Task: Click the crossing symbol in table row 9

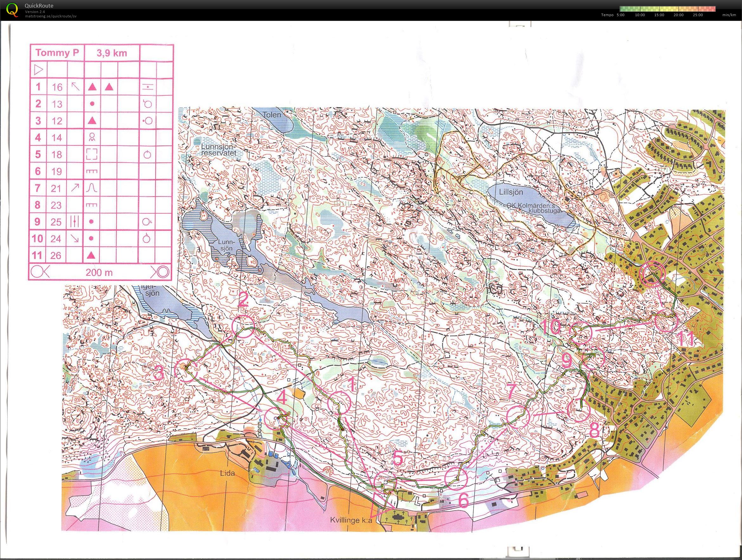Action: pyautogui.click(x=75, y=222)
